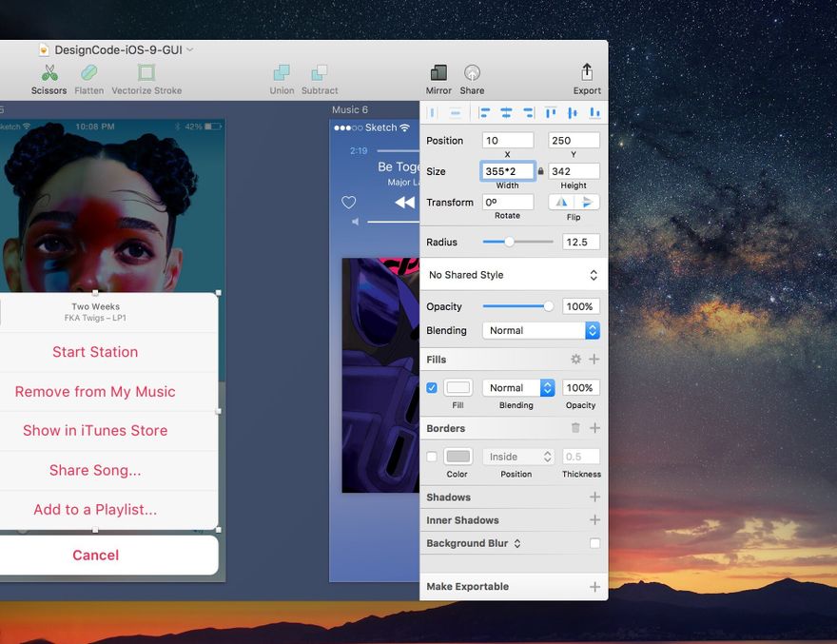837x644 pixels.
Task: Click the heart icon in Music 6 artboard
Action: click(348, 203)
